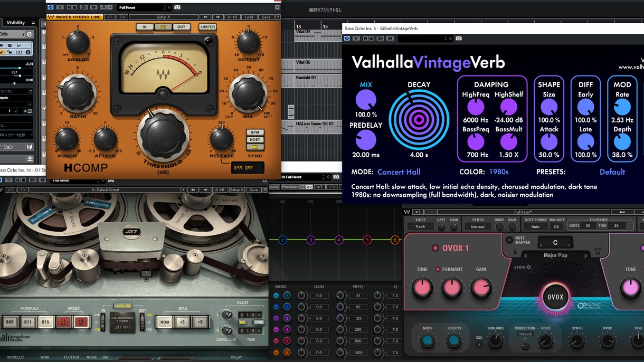Click EQ band node 5 on the graph
Viewport: 644px width, 362px height.
tap(367, 240)
